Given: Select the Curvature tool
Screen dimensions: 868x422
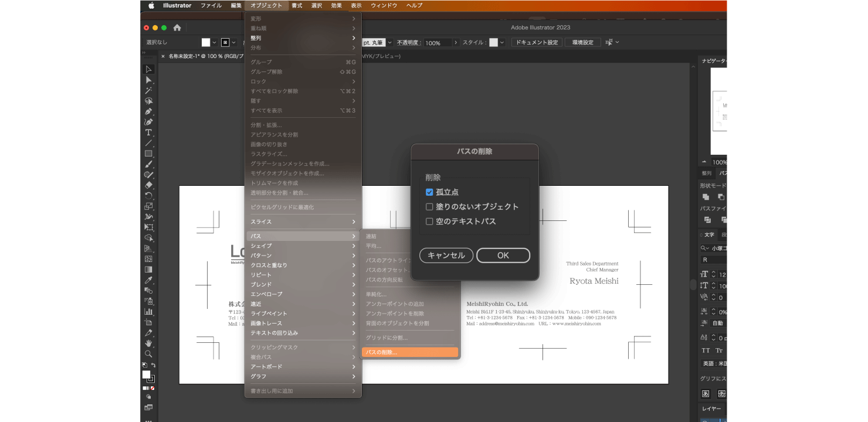Looking at the screenshot, I should pyautogui.click(x=148, y=122).
